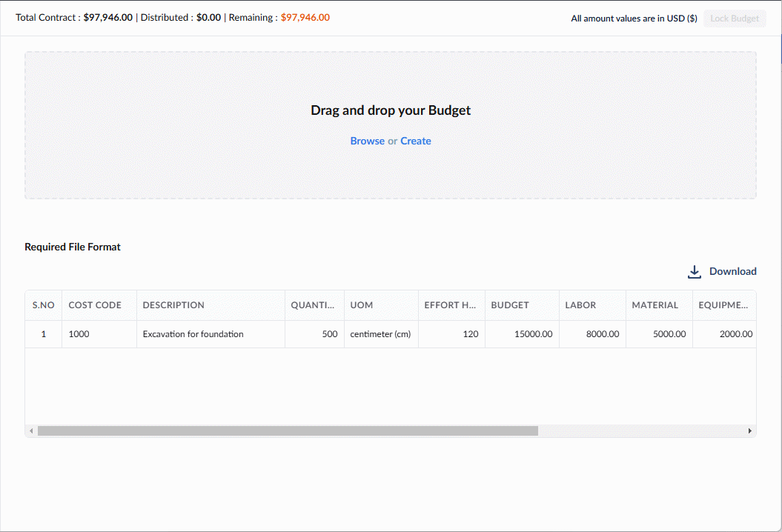Click the horizontal scrollbar left arrow

pos(31,430)
